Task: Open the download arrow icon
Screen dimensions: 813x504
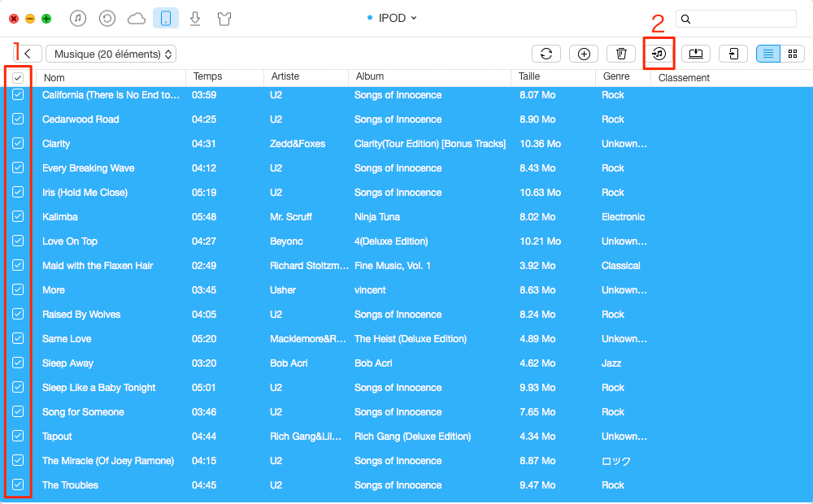Action: [195, 19]
